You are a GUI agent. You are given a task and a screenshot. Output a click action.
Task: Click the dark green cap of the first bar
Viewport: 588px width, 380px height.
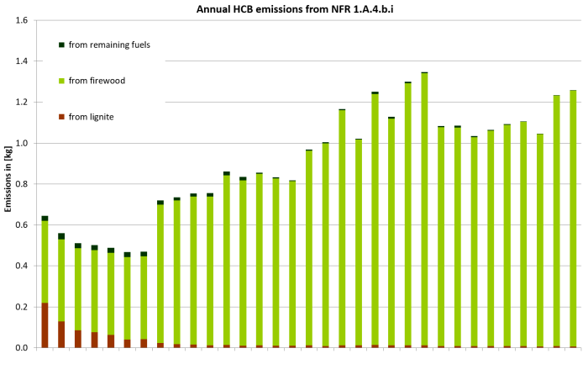pos(45,218)
